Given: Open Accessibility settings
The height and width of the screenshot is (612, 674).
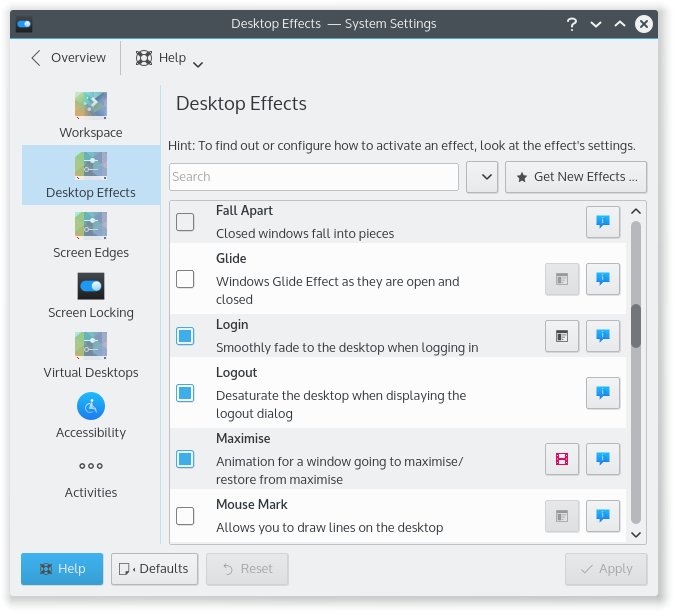Looking at the screenshot, I should (x=91, y=416).
